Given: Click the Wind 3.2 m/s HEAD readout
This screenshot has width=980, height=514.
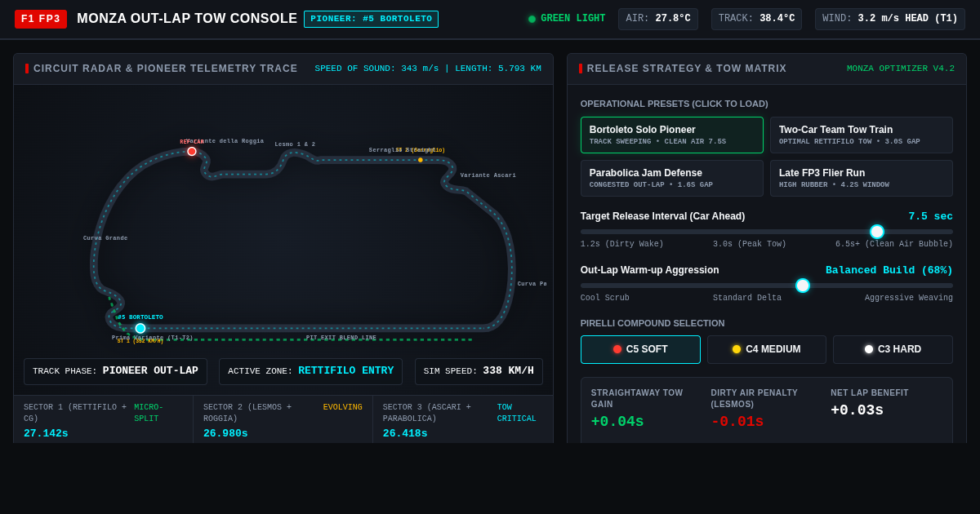Looking at the screenshot, I should point(890,19).
